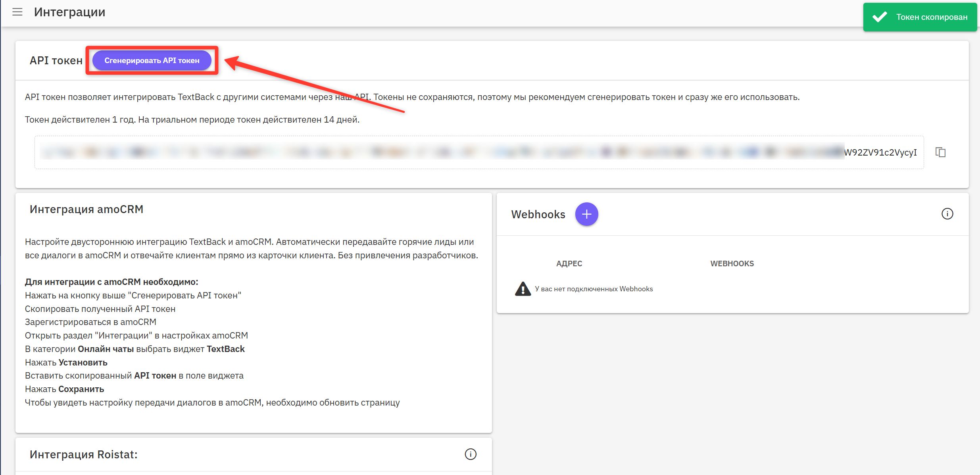
Task: Click "Для интеграции с amoCRM необходимо:" text
Action: (111, 282)
